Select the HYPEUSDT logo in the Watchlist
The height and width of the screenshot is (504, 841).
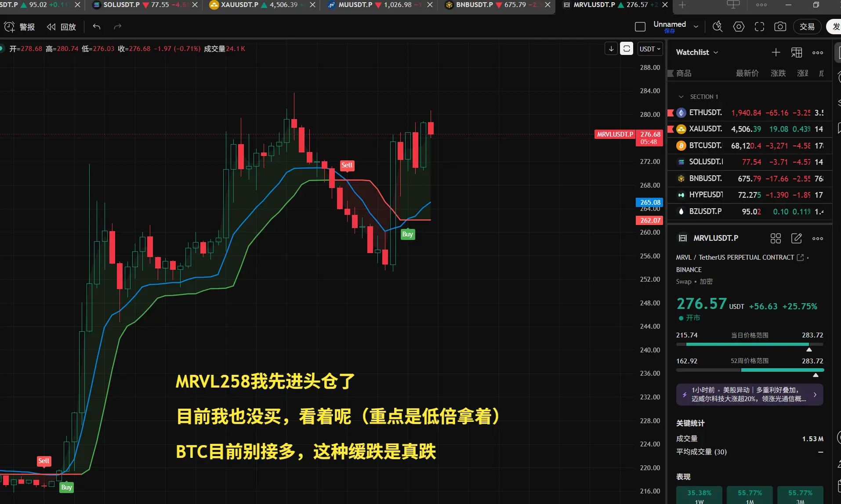[x=681, y=195]
